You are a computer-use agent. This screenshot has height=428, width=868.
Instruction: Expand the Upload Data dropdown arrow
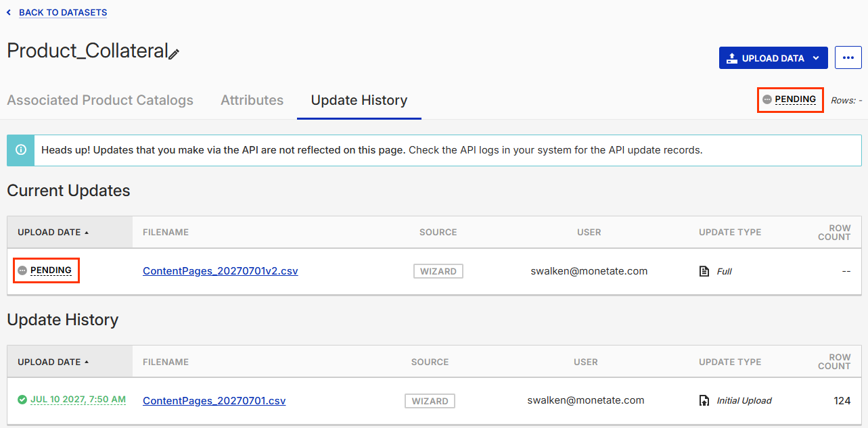point(816,58)
